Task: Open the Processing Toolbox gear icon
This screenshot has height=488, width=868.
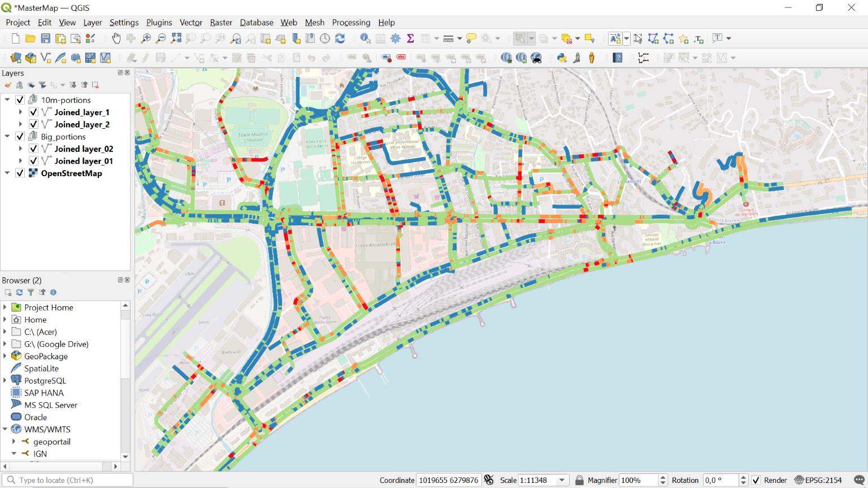Action: coord(396,38)
